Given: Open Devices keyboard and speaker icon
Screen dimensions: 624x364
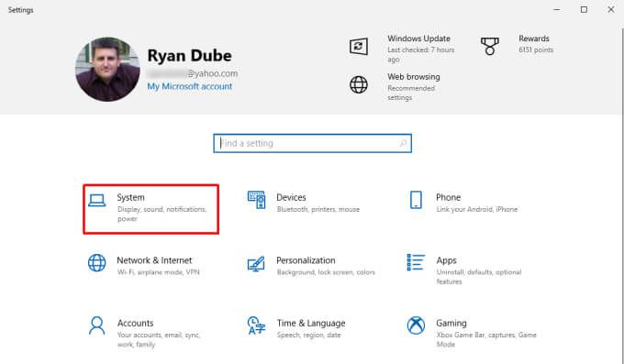Looking at the screenshot, I should tap(256, 200).
